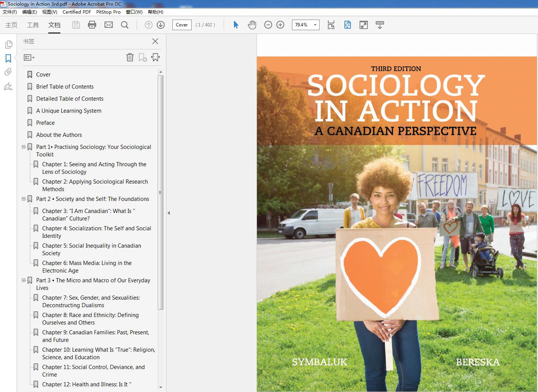The height and width of the screenshot is (392, 538).
Task: Click the zoom in plus icon
Action: point(280,25)
